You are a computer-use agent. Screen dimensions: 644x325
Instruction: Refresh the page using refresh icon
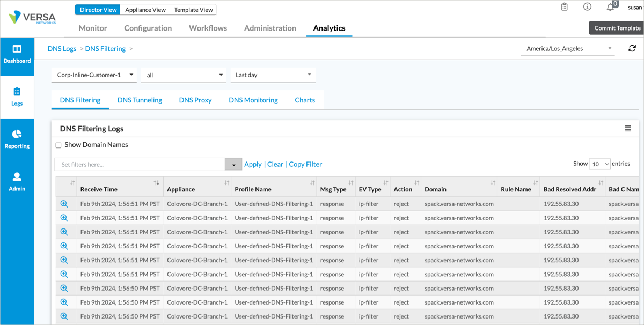[x=632, y=48]
